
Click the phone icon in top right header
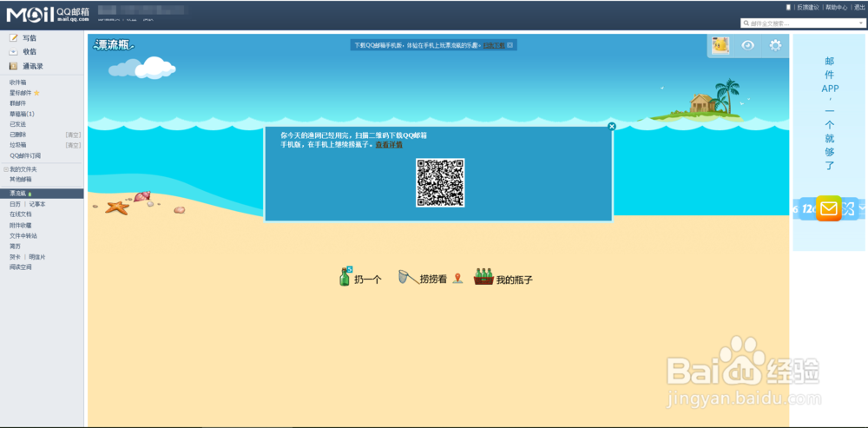[x=788, y=7]
